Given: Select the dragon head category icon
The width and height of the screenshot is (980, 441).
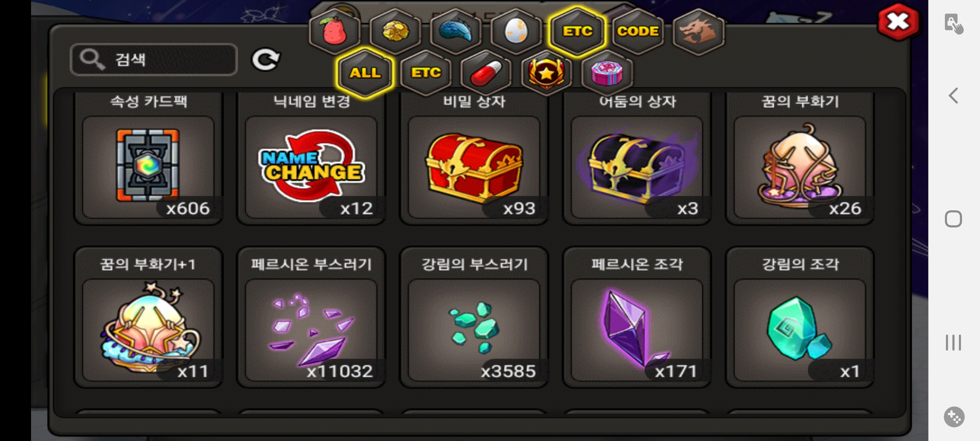Looking at the screenshot, I should 698,31.
